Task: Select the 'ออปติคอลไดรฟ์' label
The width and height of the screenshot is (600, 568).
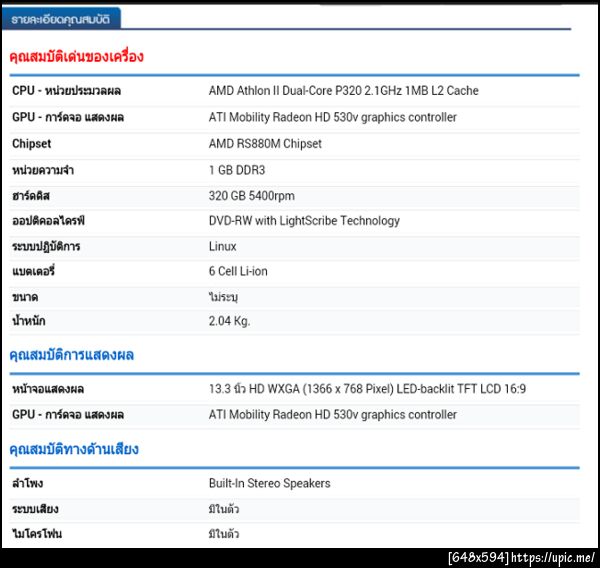Action: [48, 221]
